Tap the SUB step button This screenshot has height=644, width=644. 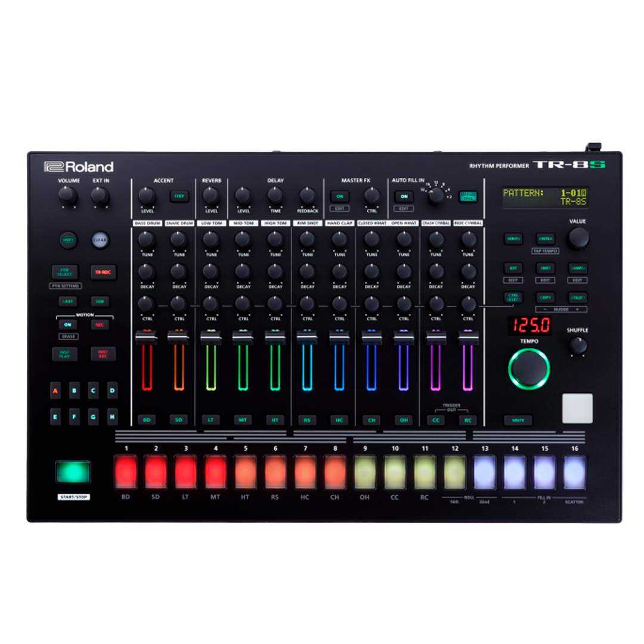point(100,302)
